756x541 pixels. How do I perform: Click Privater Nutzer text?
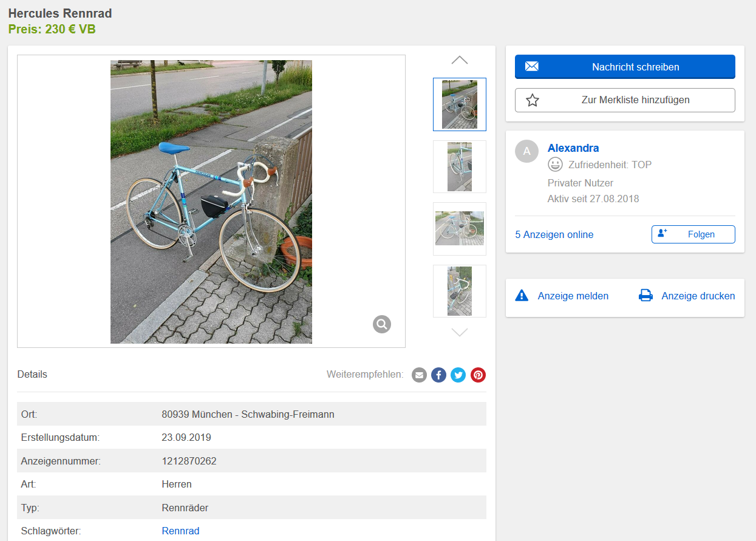pos(581,183)
